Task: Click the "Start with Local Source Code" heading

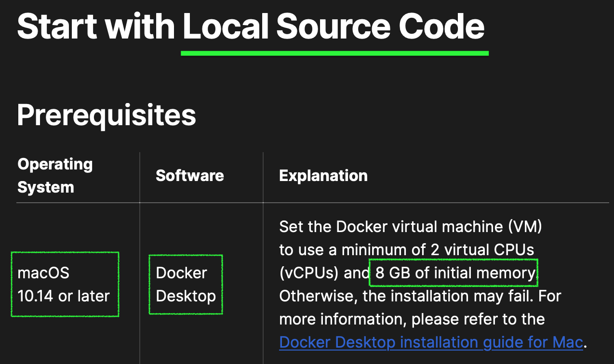Action: 251,26
